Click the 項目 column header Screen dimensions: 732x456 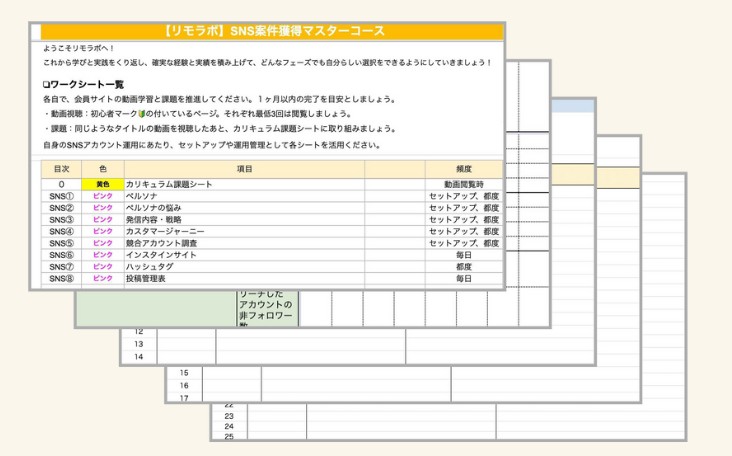244,170
